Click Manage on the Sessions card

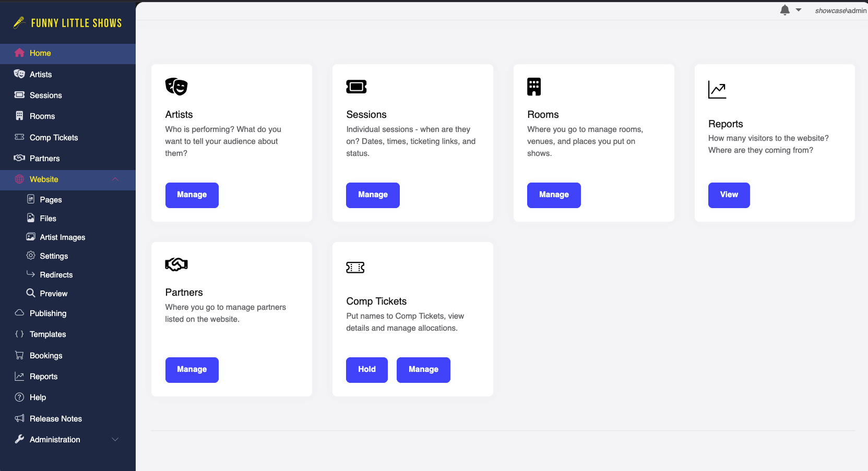(373, 195)
